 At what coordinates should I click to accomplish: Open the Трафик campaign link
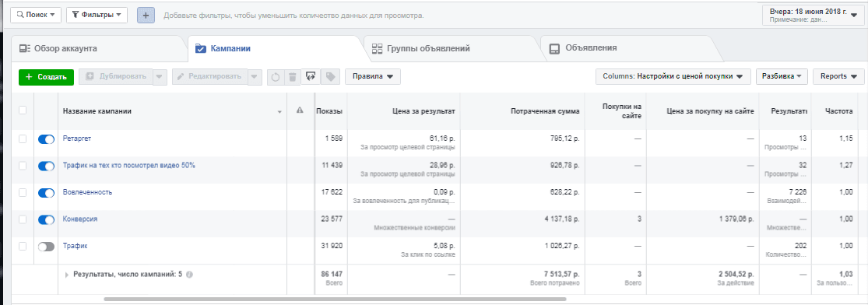tap(76, 246)
